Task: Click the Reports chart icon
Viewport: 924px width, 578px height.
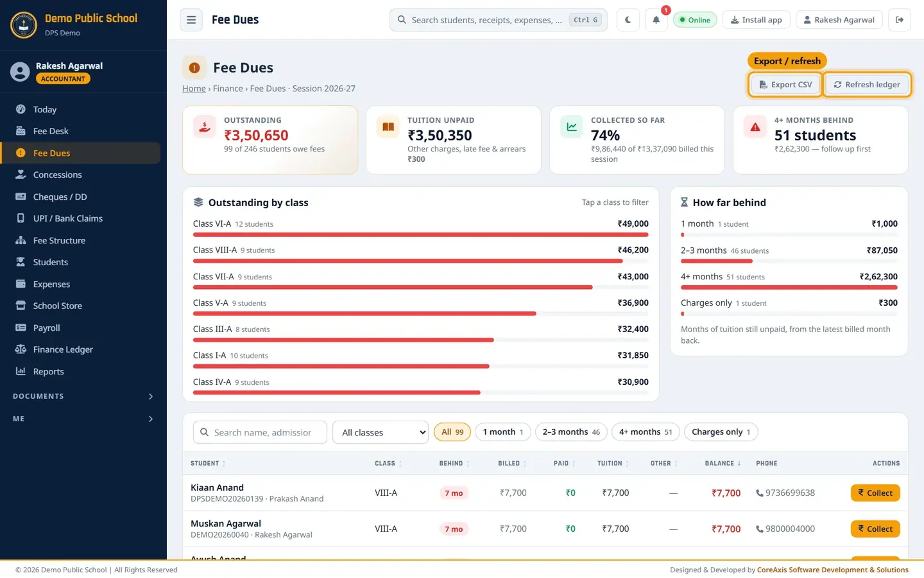Action: tap(21, 371)
